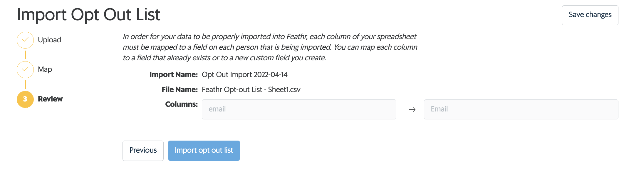The image size is (644, 190).
Task: Open the mapped Email field box
Action: pyautogui.click(x=521, y=109)
